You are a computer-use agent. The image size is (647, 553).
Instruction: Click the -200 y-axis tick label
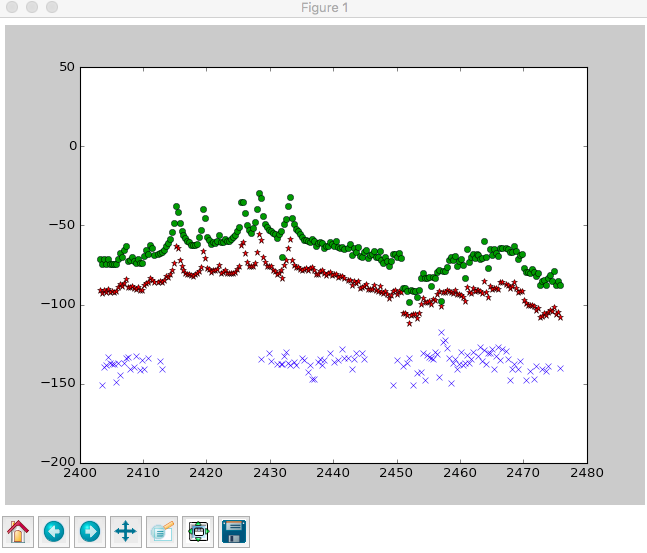point(58,462)
